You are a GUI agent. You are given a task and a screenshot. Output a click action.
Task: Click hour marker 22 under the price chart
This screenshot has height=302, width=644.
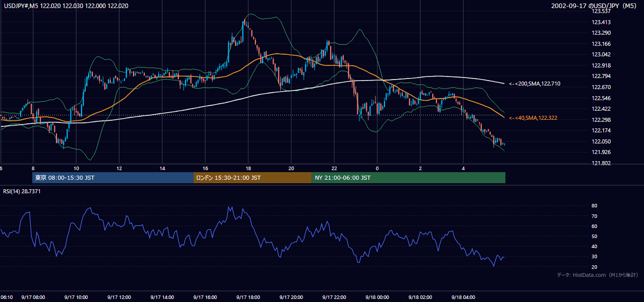(x=335, y=169)
